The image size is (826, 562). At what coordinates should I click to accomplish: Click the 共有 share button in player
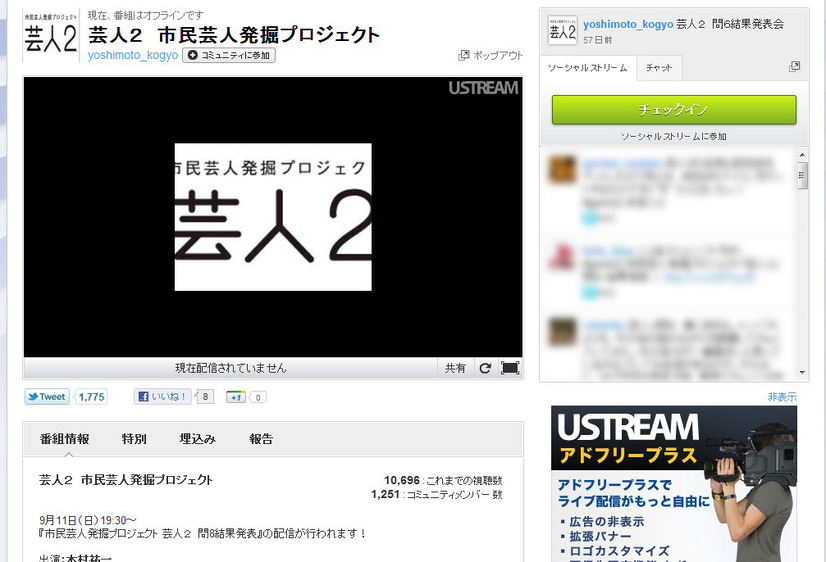click(455, 368)
